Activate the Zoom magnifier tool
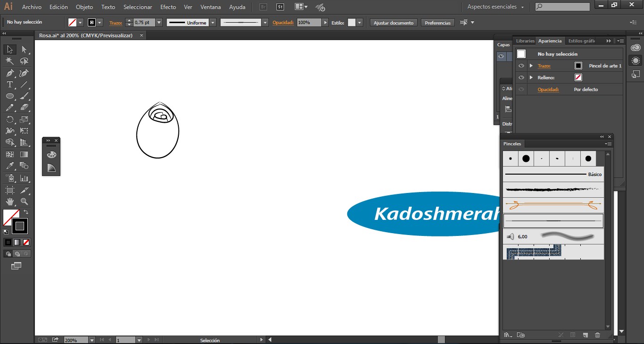 coord(24,201)
